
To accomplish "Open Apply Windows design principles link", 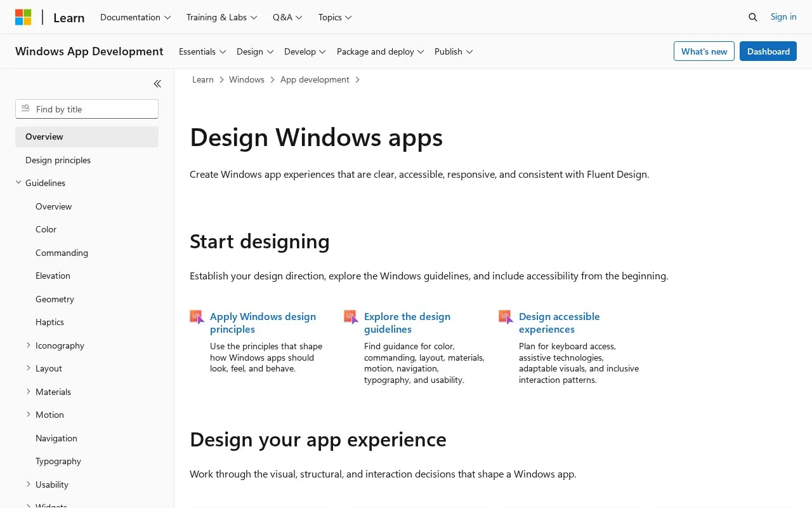I will click(263, 323).
